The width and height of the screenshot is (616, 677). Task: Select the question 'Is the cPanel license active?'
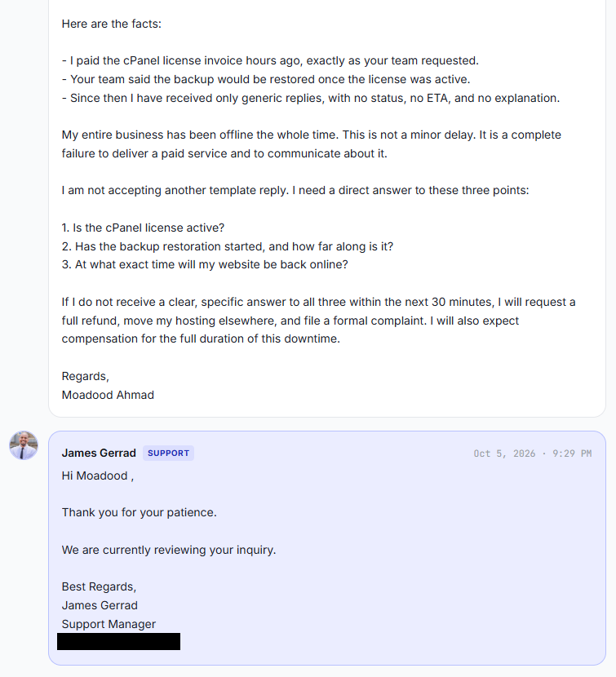click(143, 228)
